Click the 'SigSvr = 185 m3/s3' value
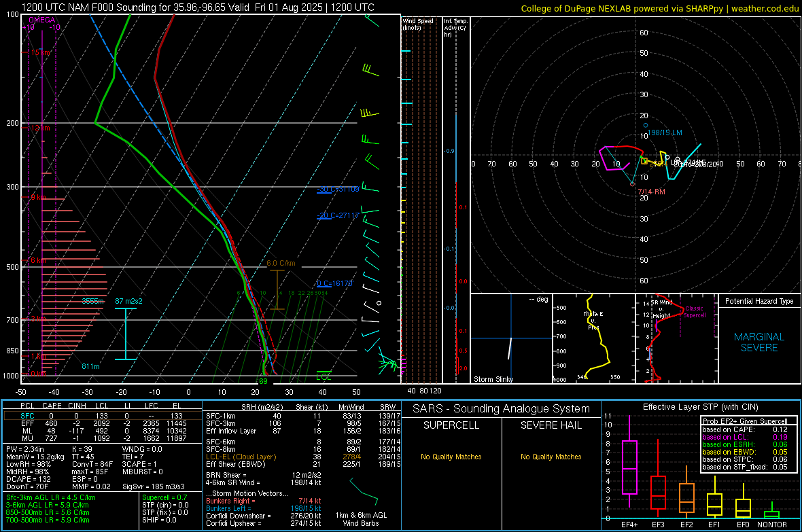This screenshot has width=802, height=532. pyautogui.click(x=154, y=486)
